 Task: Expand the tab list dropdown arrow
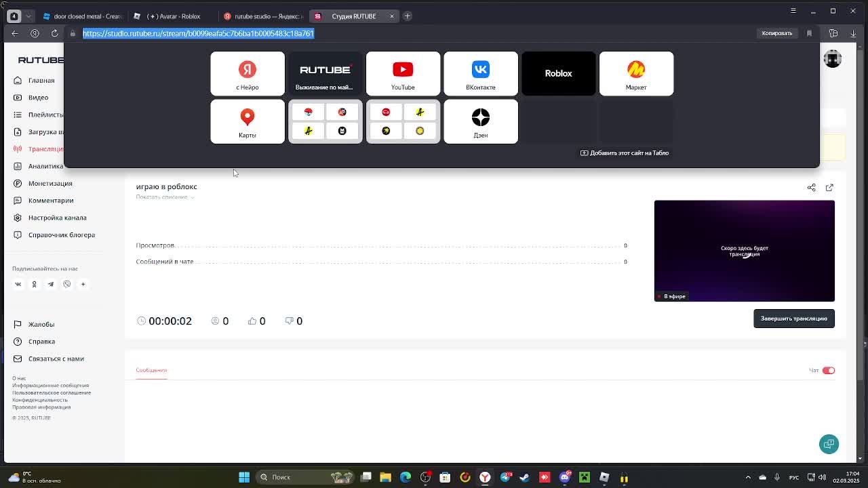pyautogui.click(x=28, y=16)
